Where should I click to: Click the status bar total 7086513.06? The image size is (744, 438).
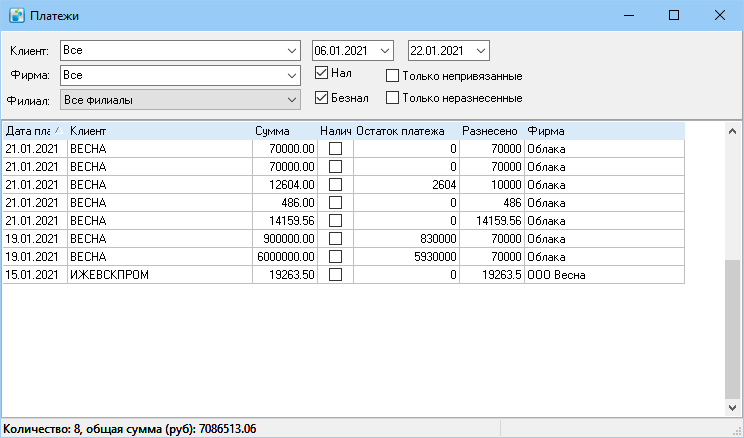point(227,429)
